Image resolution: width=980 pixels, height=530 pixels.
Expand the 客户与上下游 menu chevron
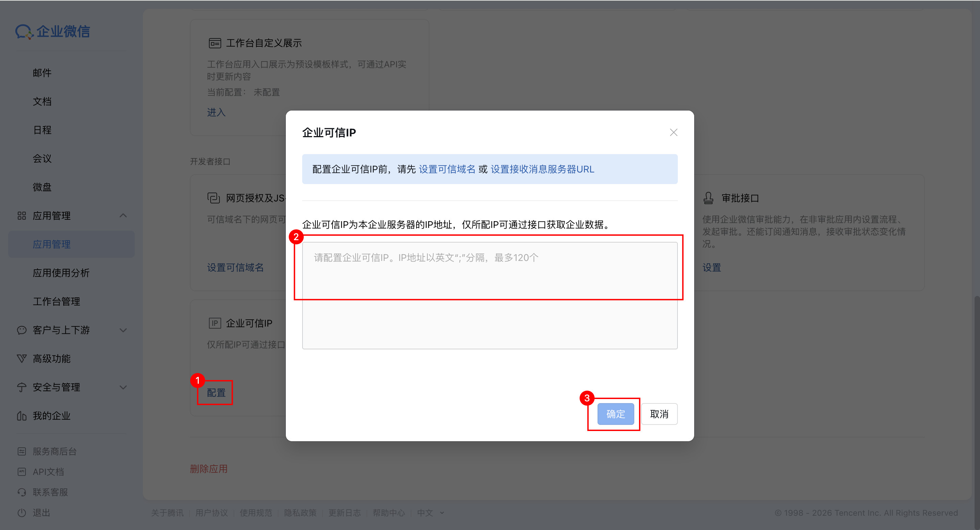[123, 330]
